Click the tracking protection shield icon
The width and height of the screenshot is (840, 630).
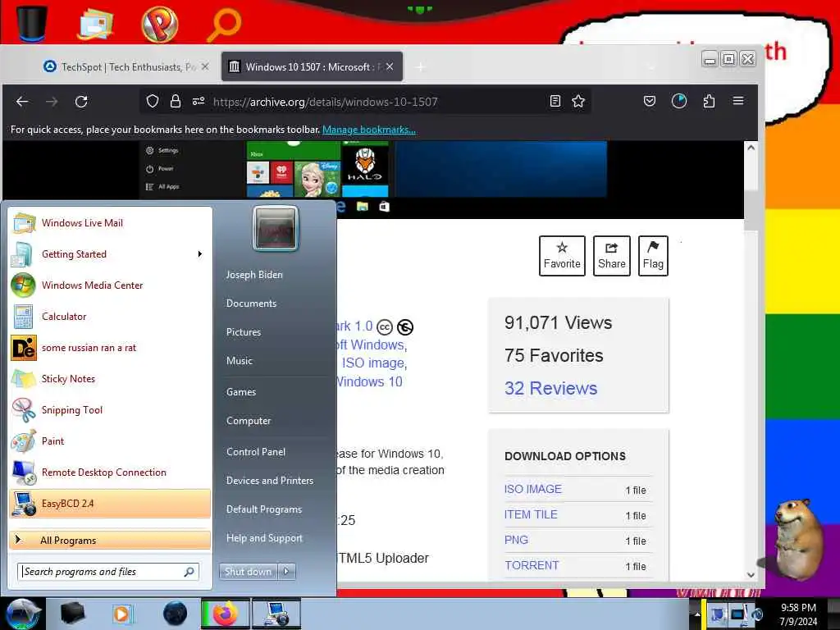[x=153, y=101]
